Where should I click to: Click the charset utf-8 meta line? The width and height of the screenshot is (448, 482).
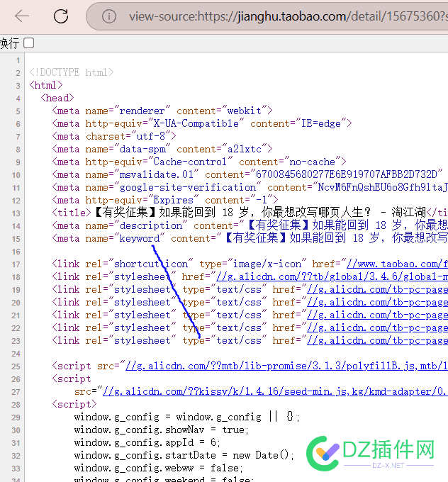coord(114,136)
